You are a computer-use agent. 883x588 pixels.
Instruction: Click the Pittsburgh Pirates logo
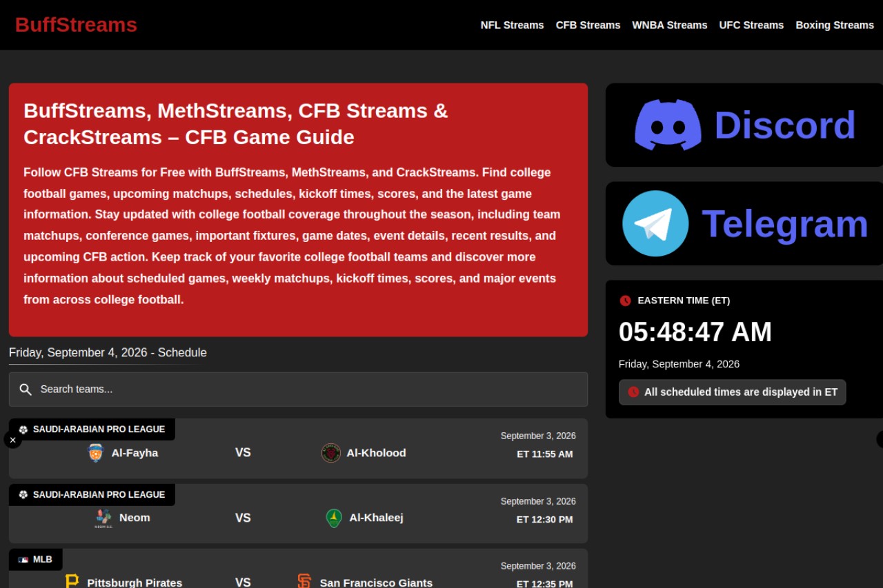click(72, 582)
